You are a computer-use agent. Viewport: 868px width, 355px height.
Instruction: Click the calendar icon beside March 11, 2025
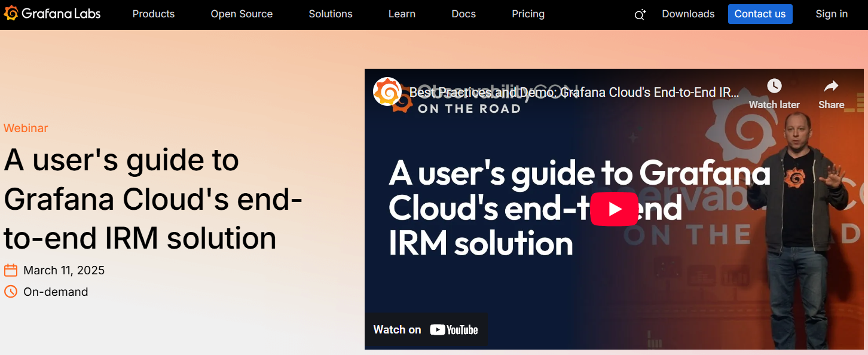11,271
